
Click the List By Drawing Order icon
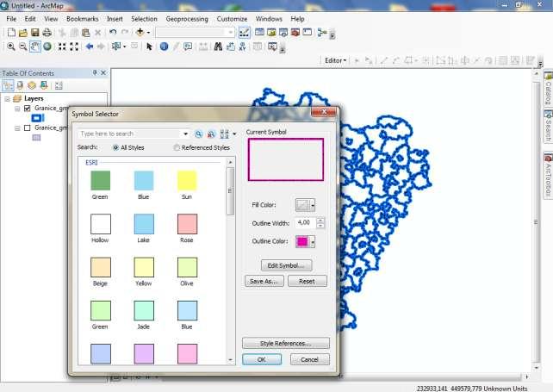coord(8,85)
